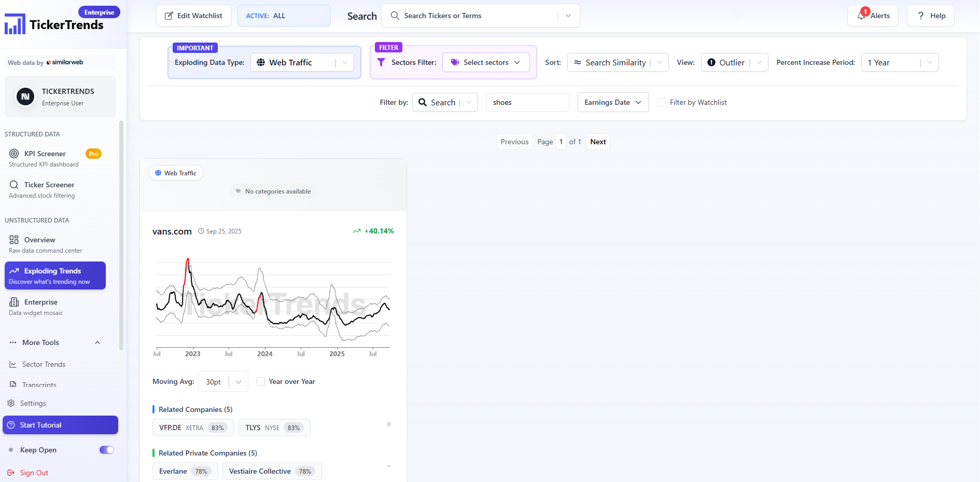Screen dimensions: 980x482
Task: Click the Overview grid icon
Action: click(x=14, y=240)
